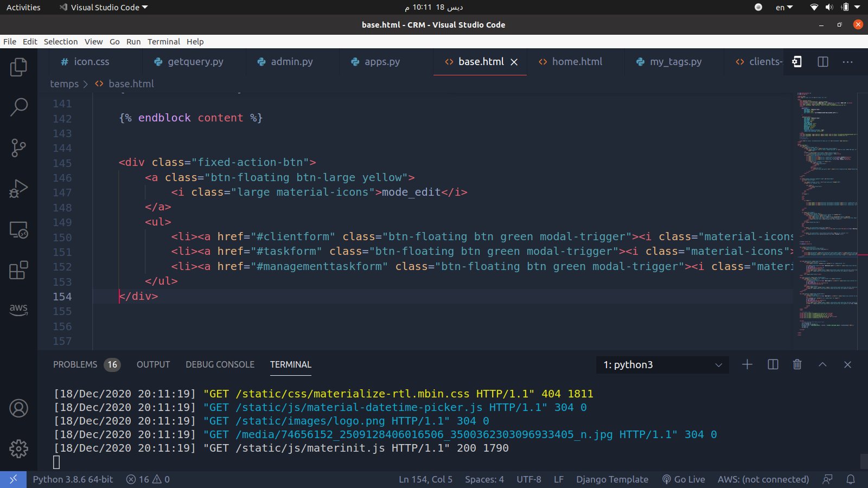868x488 pixels.
Task: Click AWS not connected status
Action: [763, 479]
